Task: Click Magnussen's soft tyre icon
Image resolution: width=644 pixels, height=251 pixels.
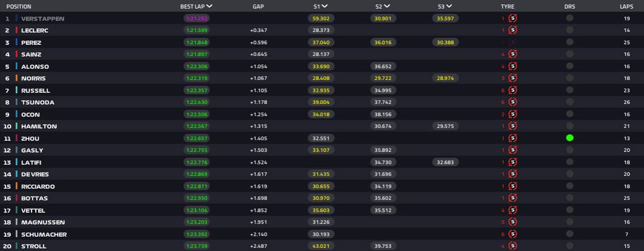Action: (x=513, y=222)
